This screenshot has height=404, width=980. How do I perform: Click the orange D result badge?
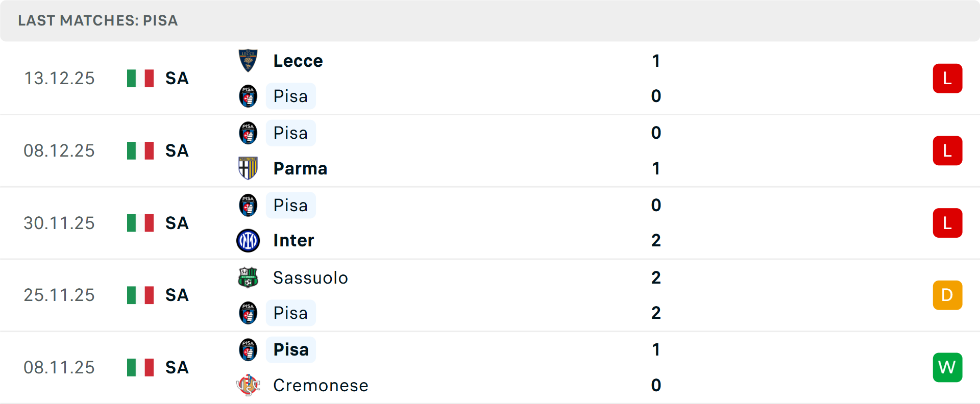point(947,295)
